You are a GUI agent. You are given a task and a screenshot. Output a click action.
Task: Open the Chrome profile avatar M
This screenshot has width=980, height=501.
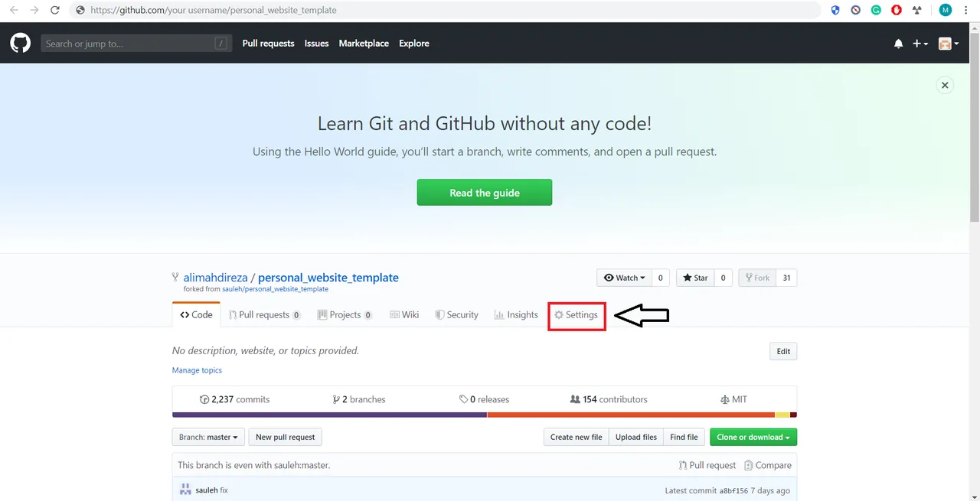[946, 11]
